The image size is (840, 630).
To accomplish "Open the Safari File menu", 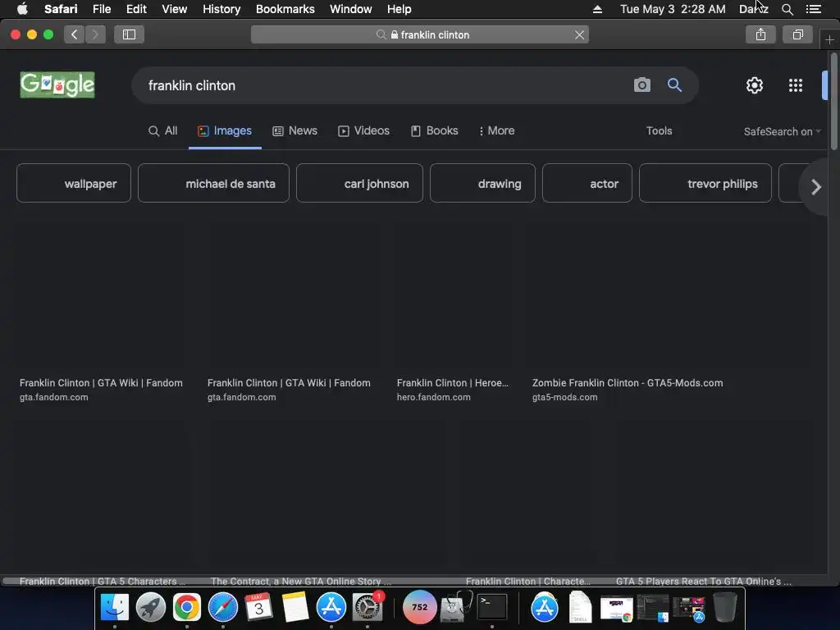I will click(101, 9).
